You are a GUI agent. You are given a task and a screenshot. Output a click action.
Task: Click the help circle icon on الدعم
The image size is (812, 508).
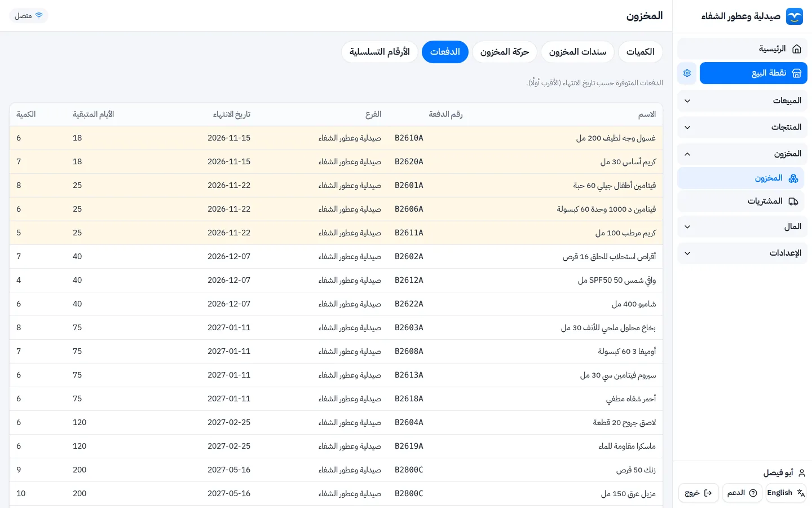(x=753, y=493)
